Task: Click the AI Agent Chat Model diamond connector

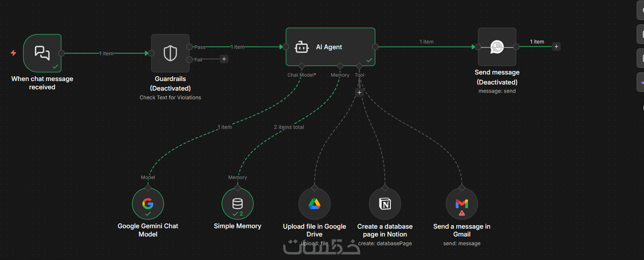Action: [302, 66]
